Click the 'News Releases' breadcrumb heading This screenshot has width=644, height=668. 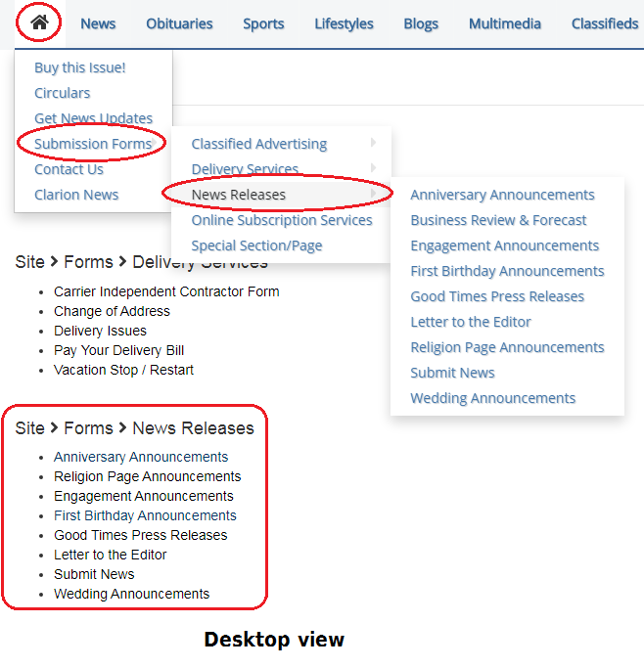point(193,428)
